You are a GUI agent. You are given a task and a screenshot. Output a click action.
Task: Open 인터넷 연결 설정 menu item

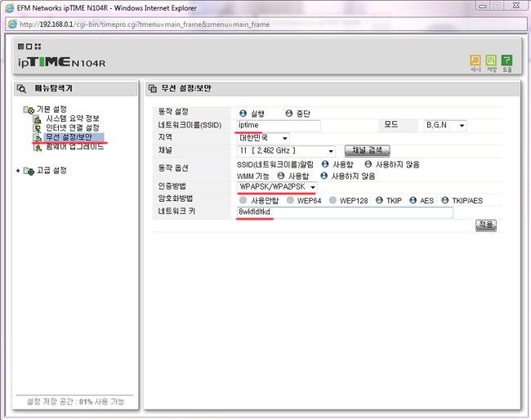click(73, 128)
